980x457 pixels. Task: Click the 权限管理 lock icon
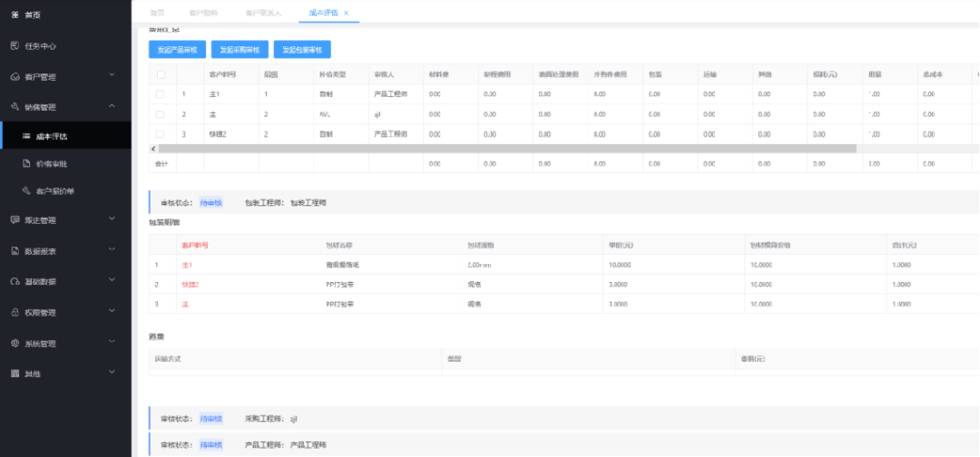(15, 313)
